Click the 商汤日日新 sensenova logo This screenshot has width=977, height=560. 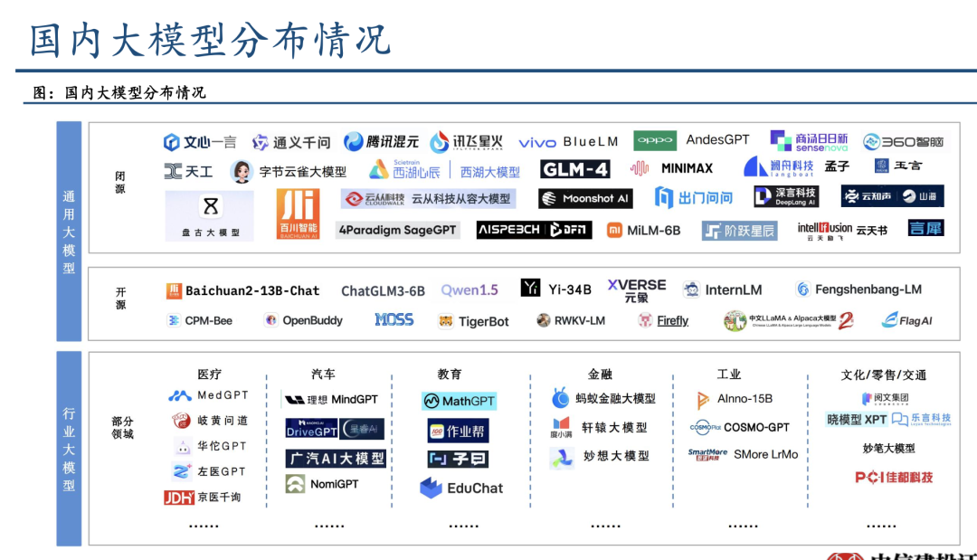(809, 141)
